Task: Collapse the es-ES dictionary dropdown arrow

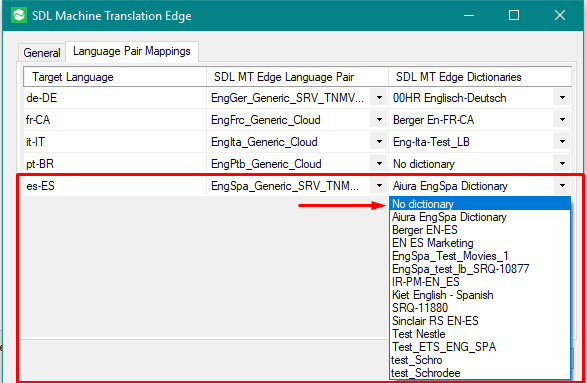Action: point(562,186)
